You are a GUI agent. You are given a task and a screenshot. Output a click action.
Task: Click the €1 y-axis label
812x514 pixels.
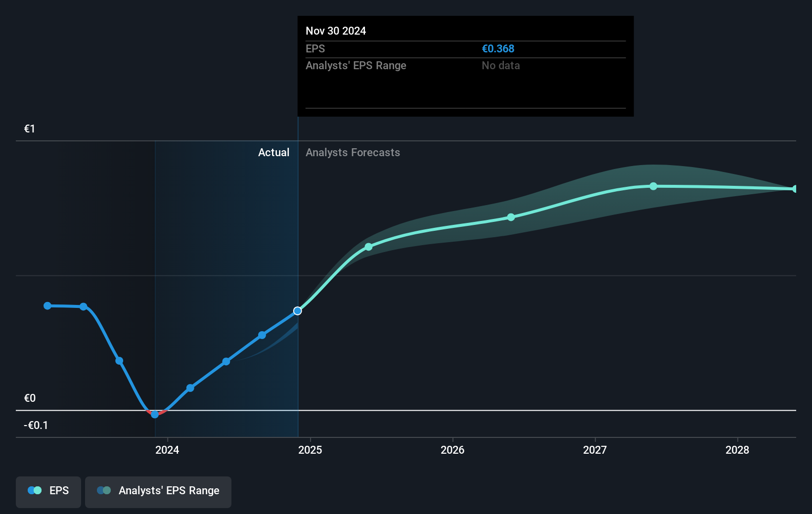(30, 129)
